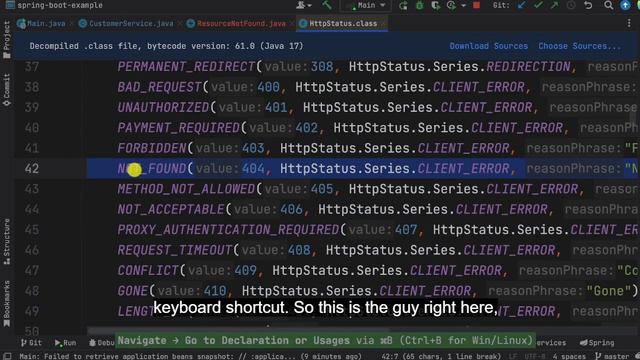Click the spring-boot-example project name
This screenshot has width=640, height=360.
(x=60, y=5)
